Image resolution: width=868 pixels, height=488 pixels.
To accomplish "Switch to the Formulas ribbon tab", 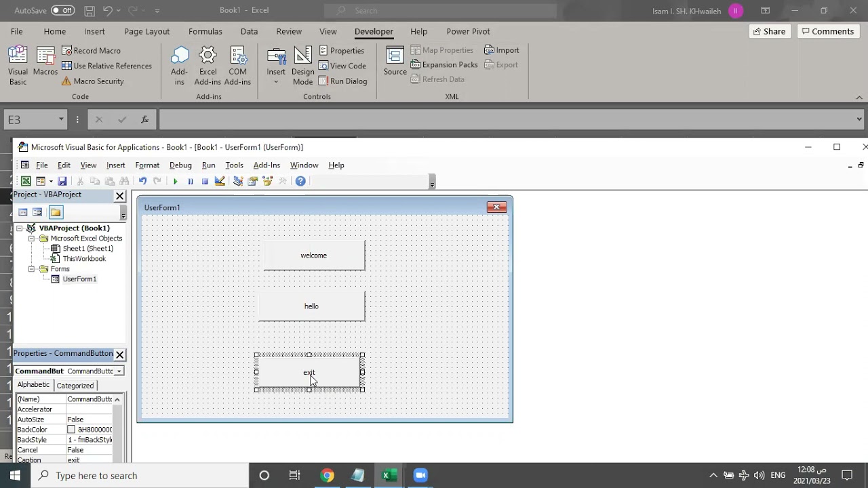I will coord(205,31).
